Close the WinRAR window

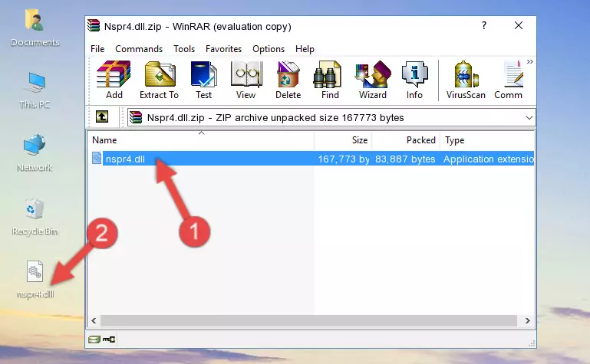click(x=519, y=25)
